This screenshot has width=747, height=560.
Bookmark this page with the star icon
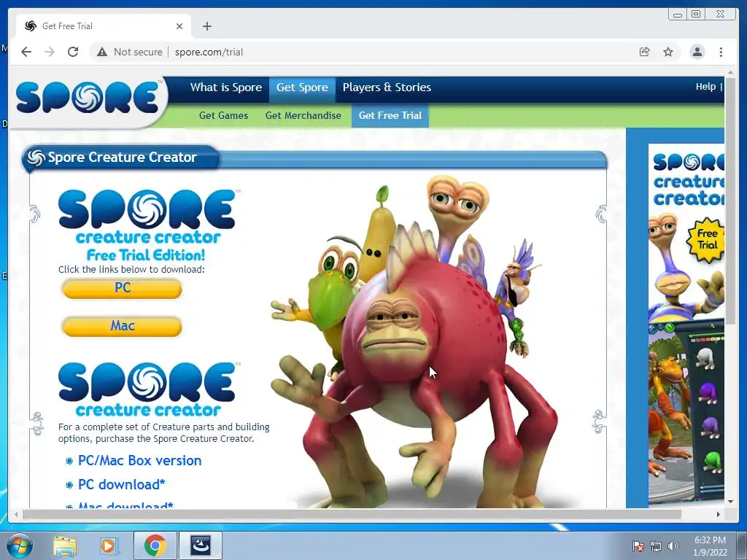point(668,52)
